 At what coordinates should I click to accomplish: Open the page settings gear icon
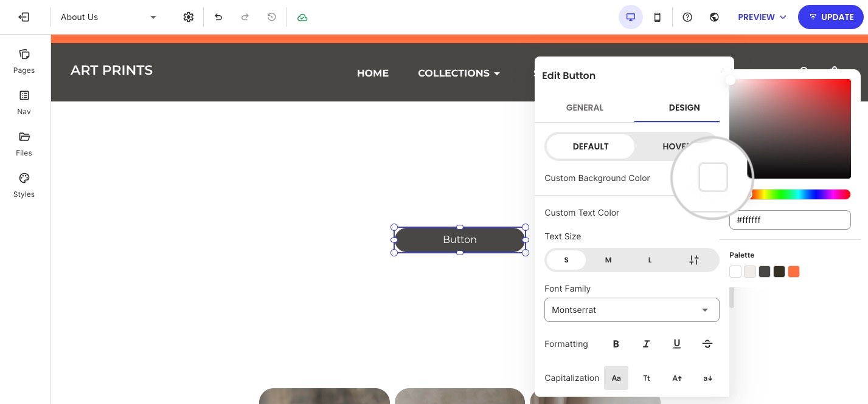(x=189, y=17)
